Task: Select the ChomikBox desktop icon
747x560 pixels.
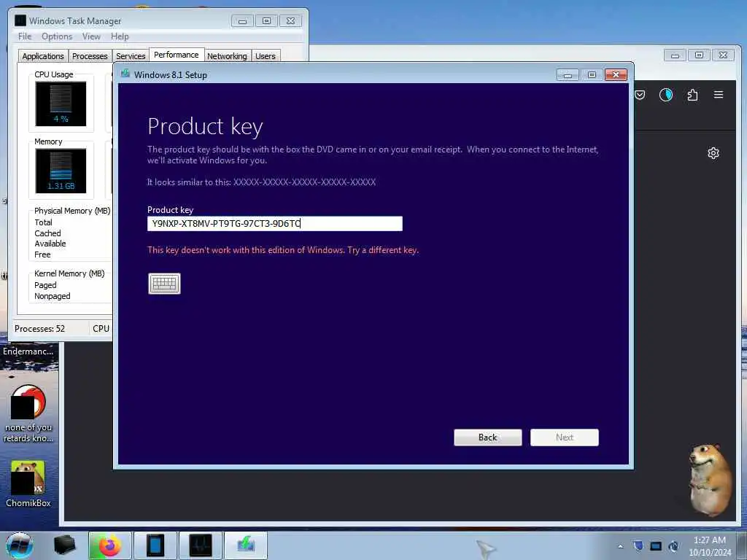Action: pyautogui.click(x=28, y=483)
